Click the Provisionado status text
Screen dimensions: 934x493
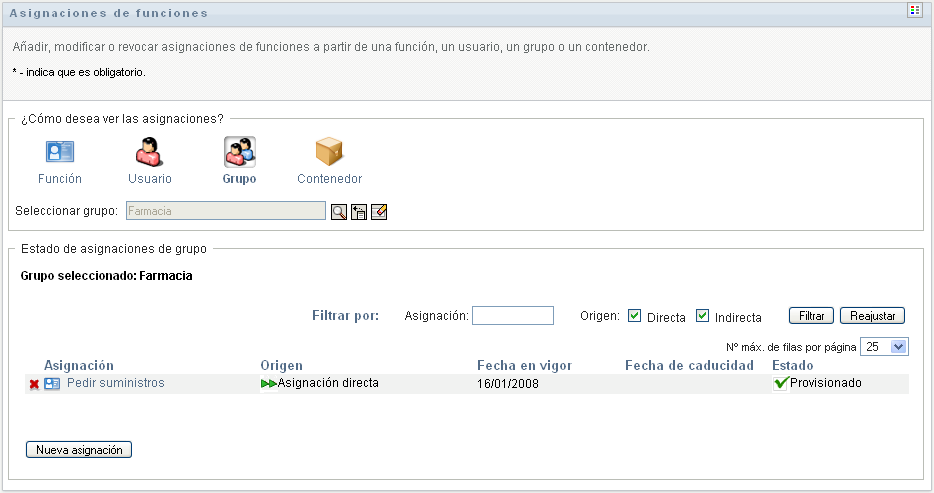pyautogui.click(x=826, y=383)
